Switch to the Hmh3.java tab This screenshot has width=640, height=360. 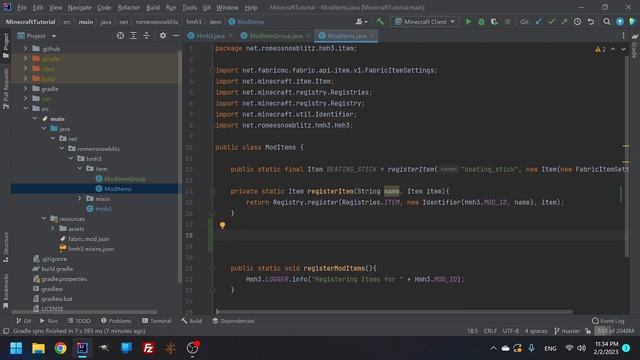[x=210, y=36]
